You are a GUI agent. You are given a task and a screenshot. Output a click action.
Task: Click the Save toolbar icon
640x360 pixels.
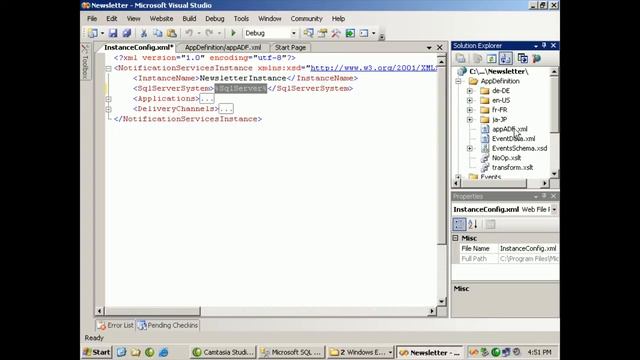point(113,33)
